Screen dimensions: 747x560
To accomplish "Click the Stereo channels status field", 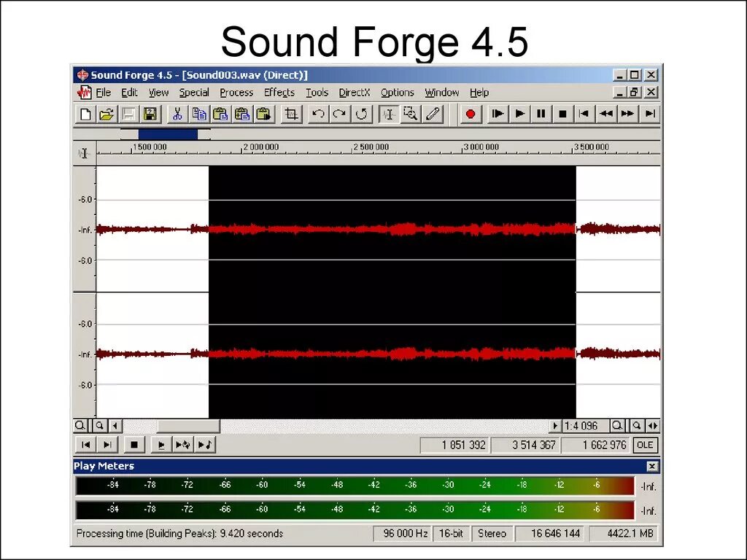I will (x=492, y=533).
